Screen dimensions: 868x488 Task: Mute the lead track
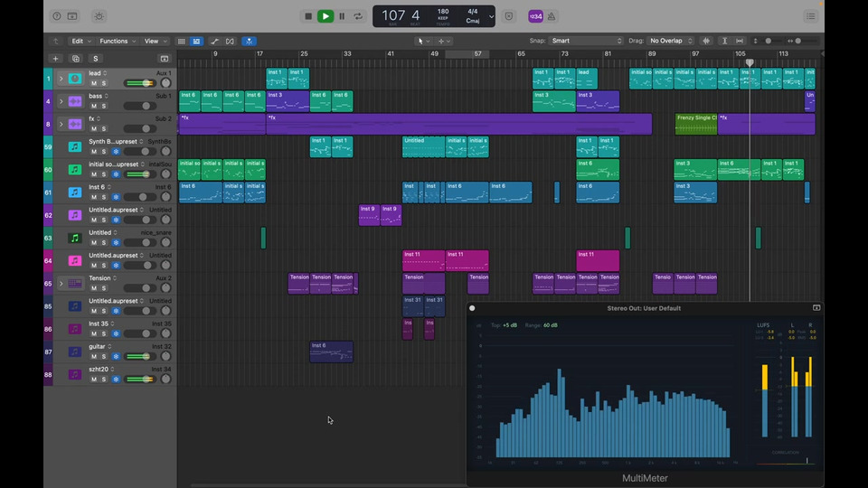coord(93,83)
